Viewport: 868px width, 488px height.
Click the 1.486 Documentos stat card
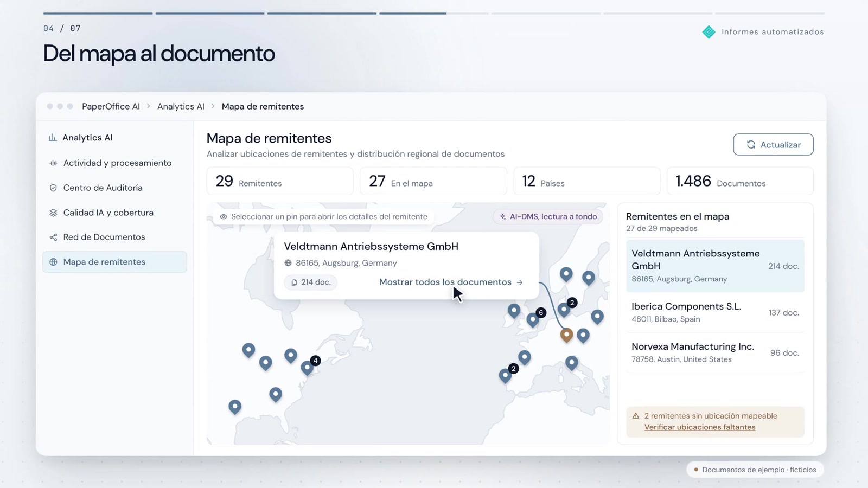tap(740, 181)
